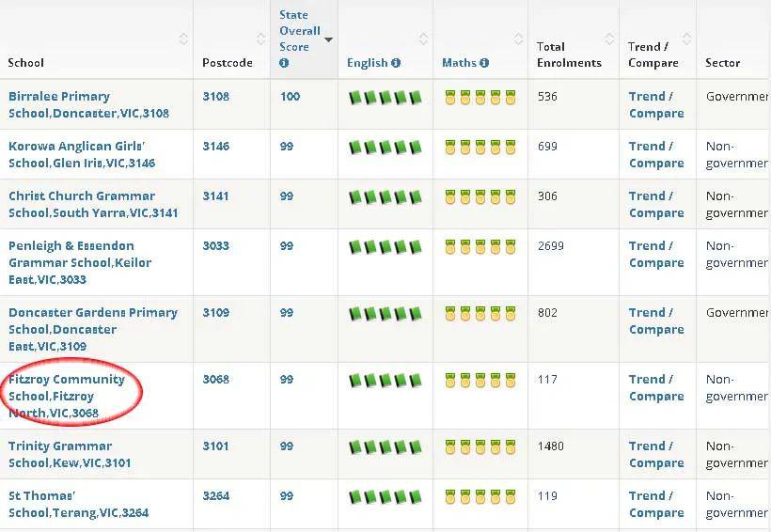Click English book rating for St Thomas' School
The width and height of the screenshot is (771, 532).
[x=385, y=497]
